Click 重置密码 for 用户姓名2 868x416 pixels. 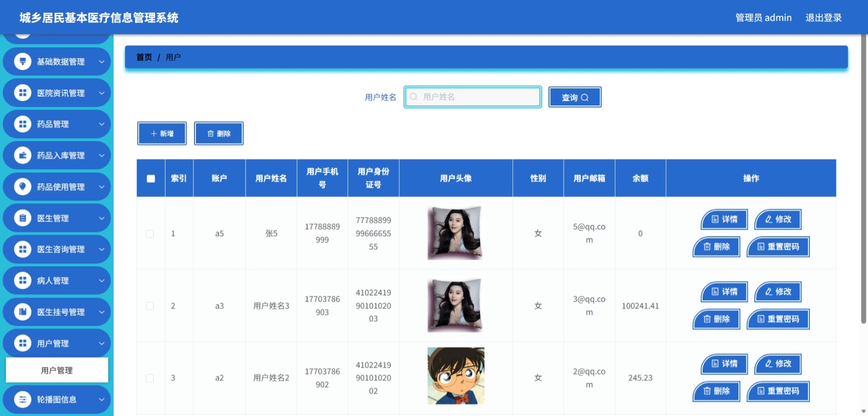coord(778,391)
